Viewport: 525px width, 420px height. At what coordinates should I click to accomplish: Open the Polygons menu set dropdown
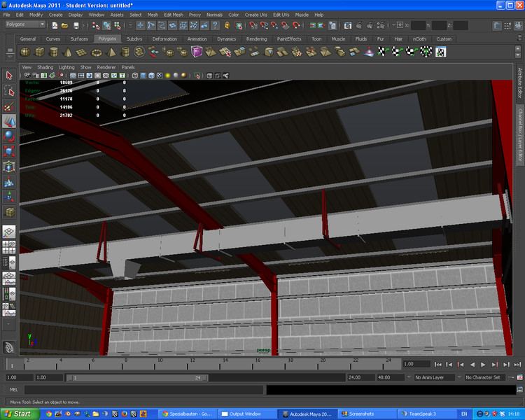click(25, 24)
